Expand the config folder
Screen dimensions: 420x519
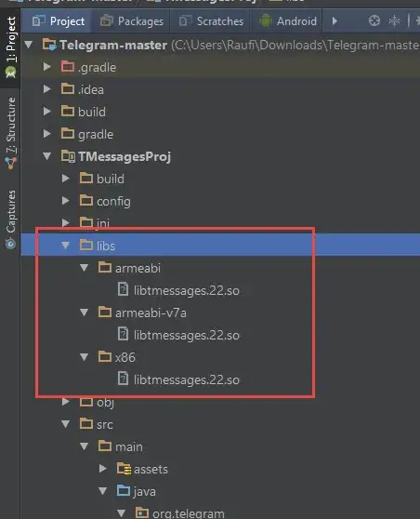point(66,201)
